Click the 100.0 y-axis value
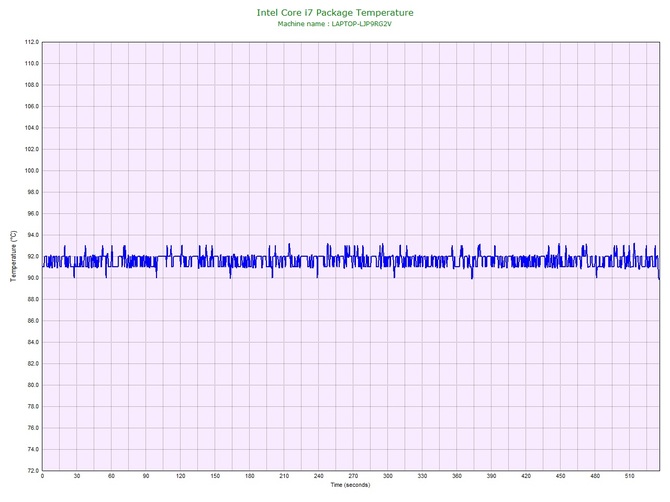This screenshot has width=670, height=502. point(32,170)
